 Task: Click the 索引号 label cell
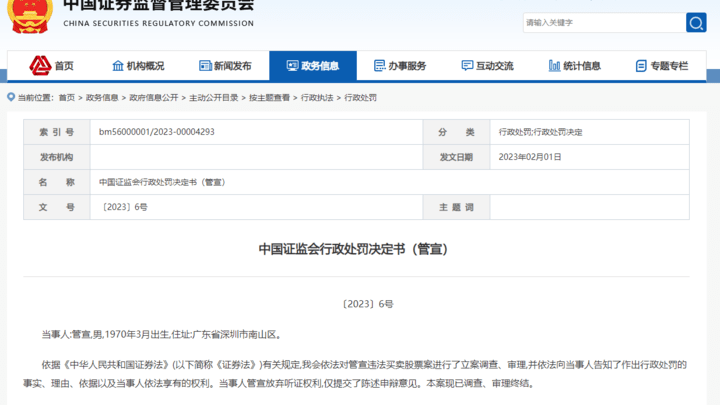[56, 132]
